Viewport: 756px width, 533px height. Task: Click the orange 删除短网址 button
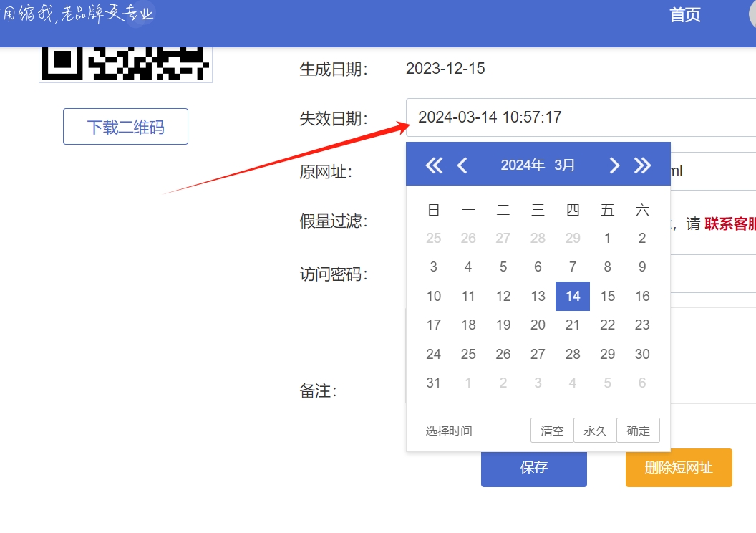click(x=679, y=468)
